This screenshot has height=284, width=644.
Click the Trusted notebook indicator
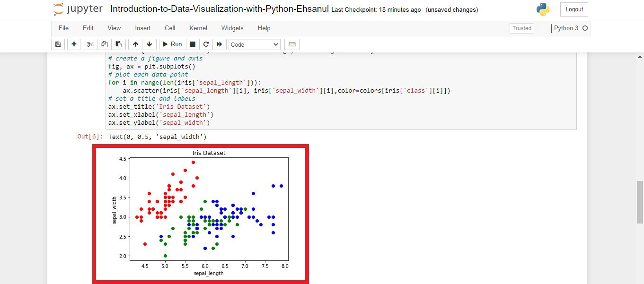[521, 28]
